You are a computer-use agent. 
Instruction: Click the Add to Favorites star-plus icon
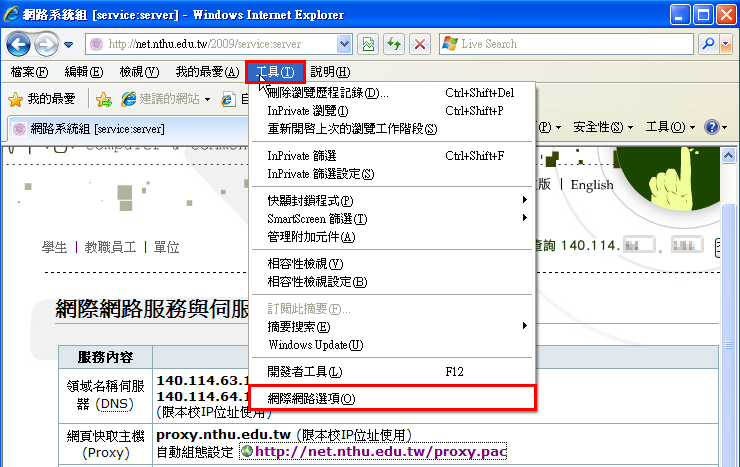point(104,99)
